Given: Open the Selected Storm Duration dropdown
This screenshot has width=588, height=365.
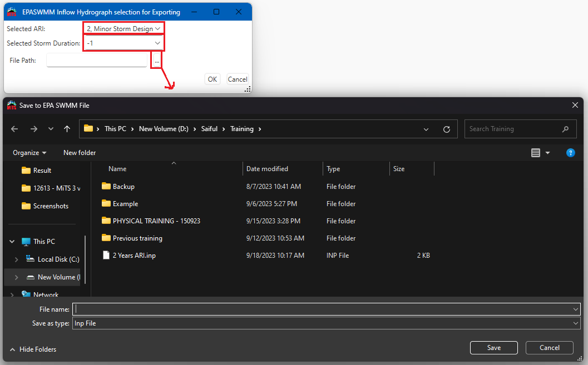Looking at the screenshot, I should (x=123, y=43).
